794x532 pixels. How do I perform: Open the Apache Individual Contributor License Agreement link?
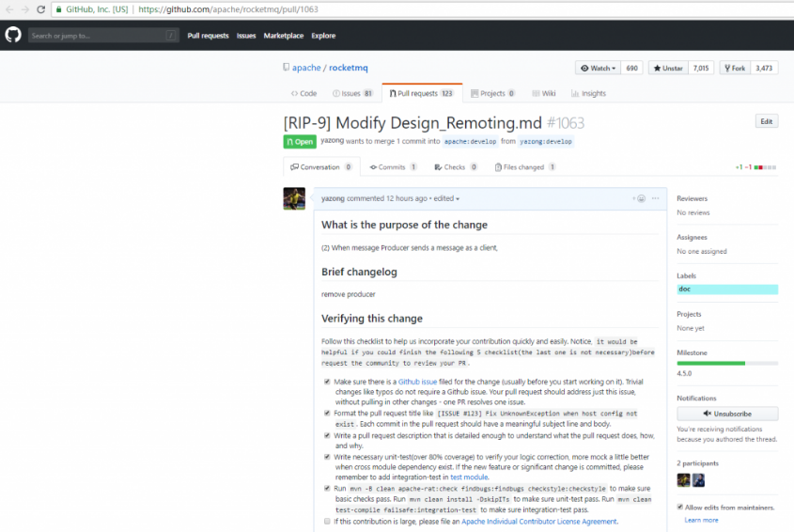coord(538,521)
